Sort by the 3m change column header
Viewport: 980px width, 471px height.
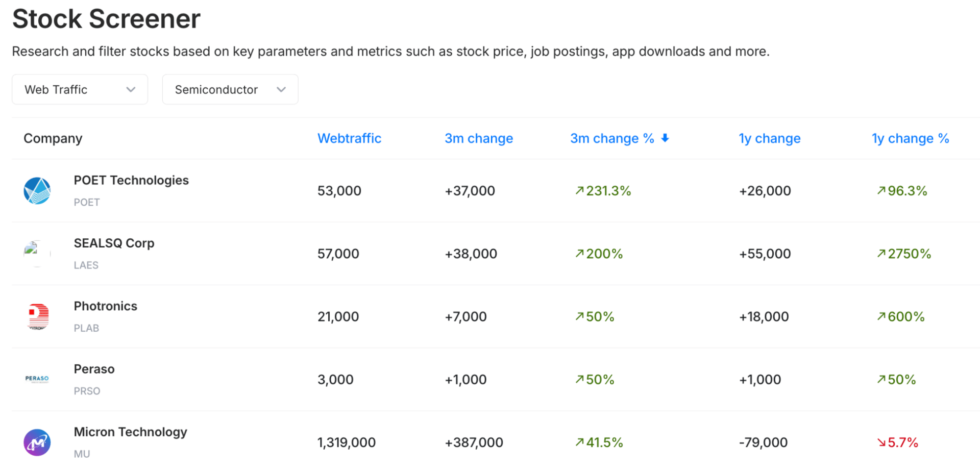point(478,138)
